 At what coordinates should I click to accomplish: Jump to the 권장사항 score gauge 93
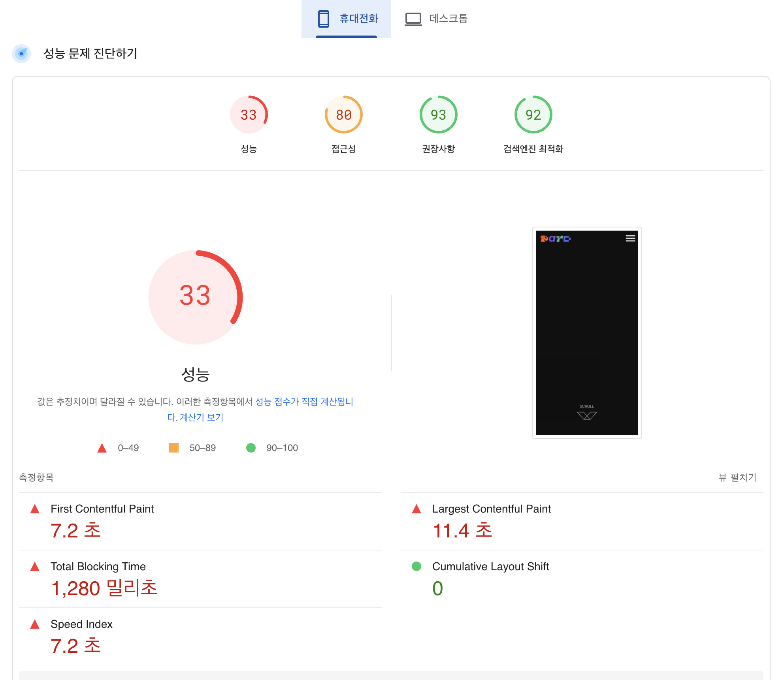[438, 115]
